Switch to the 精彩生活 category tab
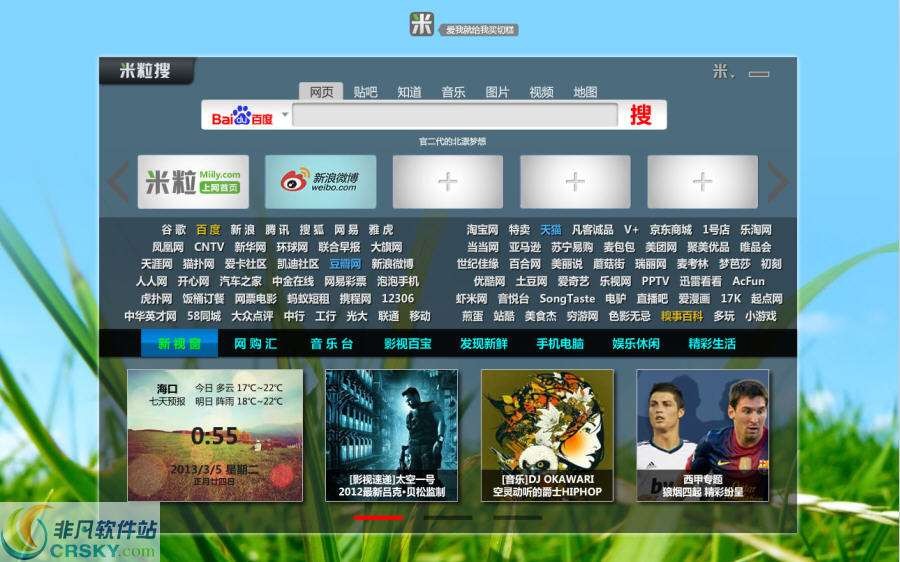 click(x=712, y=343)
